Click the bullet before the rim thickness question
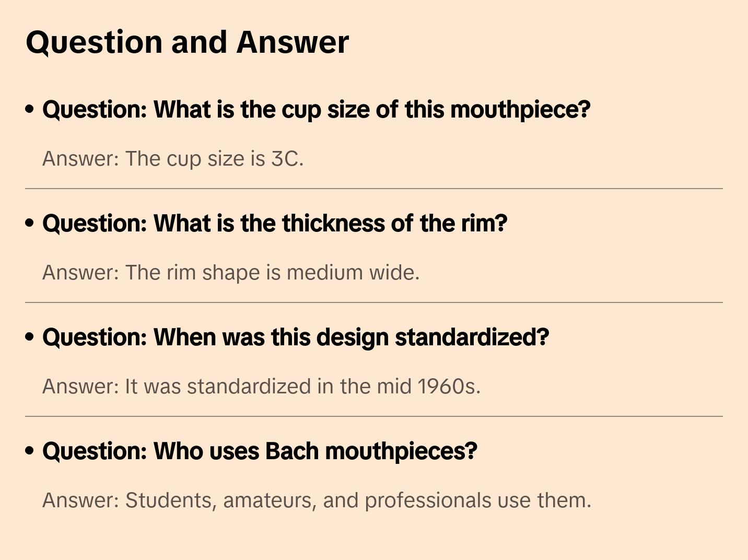The image size is (748, 560). (x=30, y=223)
